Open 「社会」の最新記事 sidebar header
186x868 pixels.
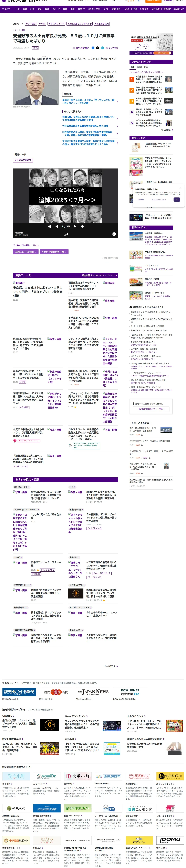[141, 423]
